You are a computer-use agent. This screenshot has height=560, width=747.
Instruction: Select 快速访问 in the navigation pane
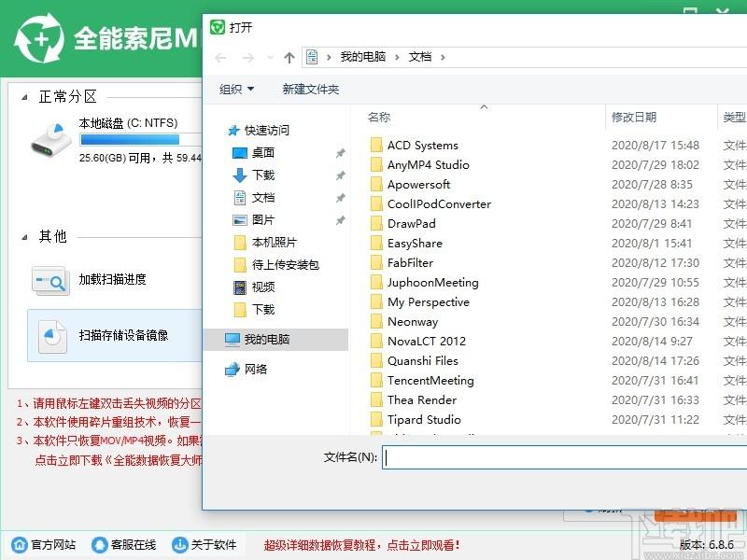click(x=266, y=130)
